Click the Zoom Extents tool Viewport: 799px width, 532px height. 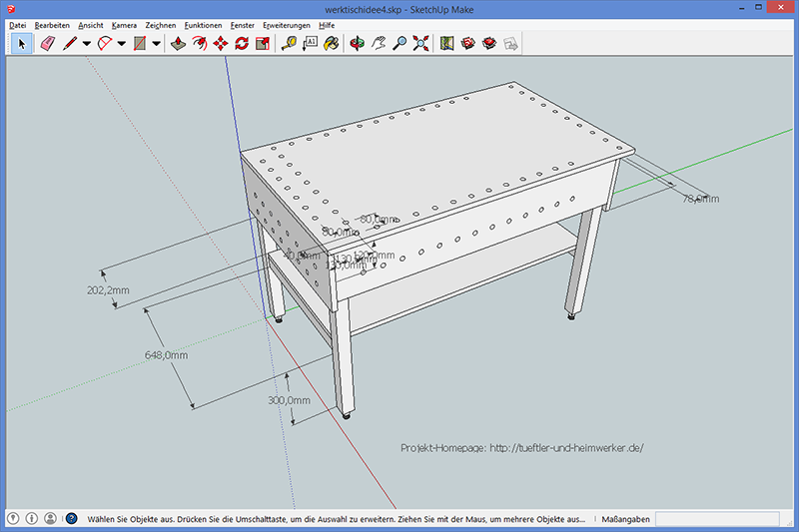tap(420, 44)
